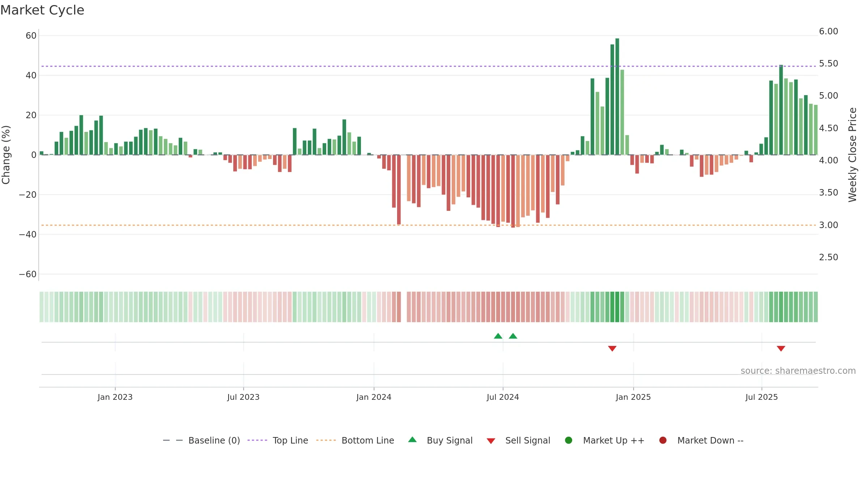
Task: Click the Jan 2024 axis label
Action: click(x=374, y=397)
